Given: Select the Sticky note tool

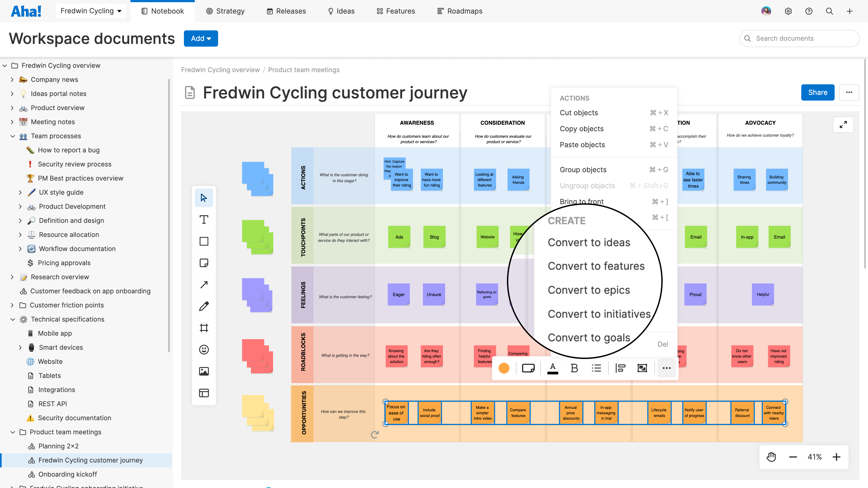Looking at the screenshot, I should [x=204, y=263].
